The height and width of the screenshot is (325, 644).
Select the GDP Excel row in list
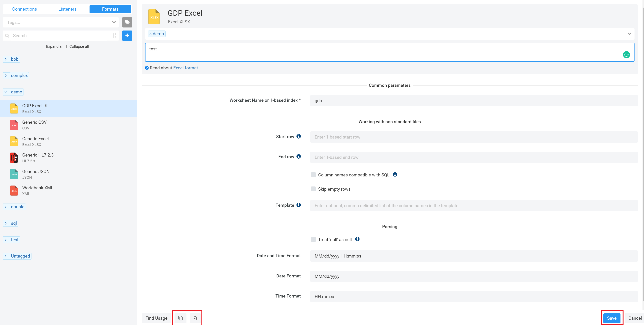coord(68,108)
